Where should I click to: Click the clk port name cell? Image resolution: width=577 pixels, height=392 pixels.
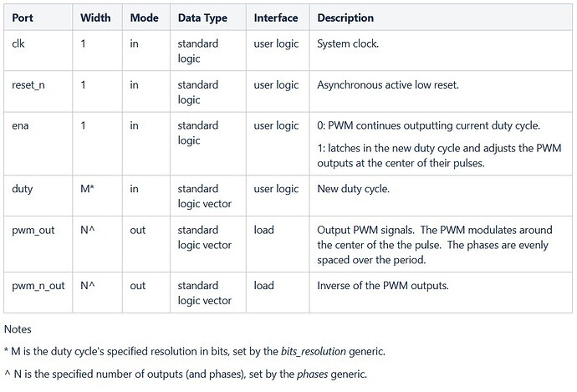(x=17, y=43)
